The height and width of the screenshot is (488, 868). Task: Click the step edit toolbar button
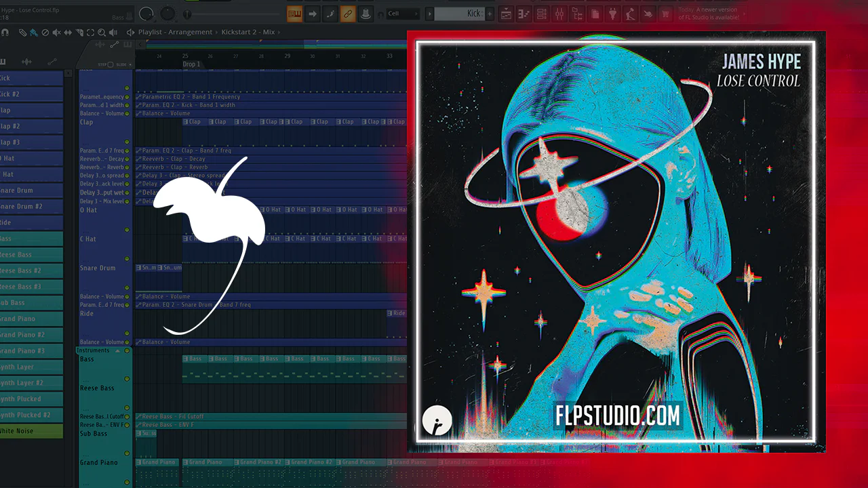(x=330, y=14)
